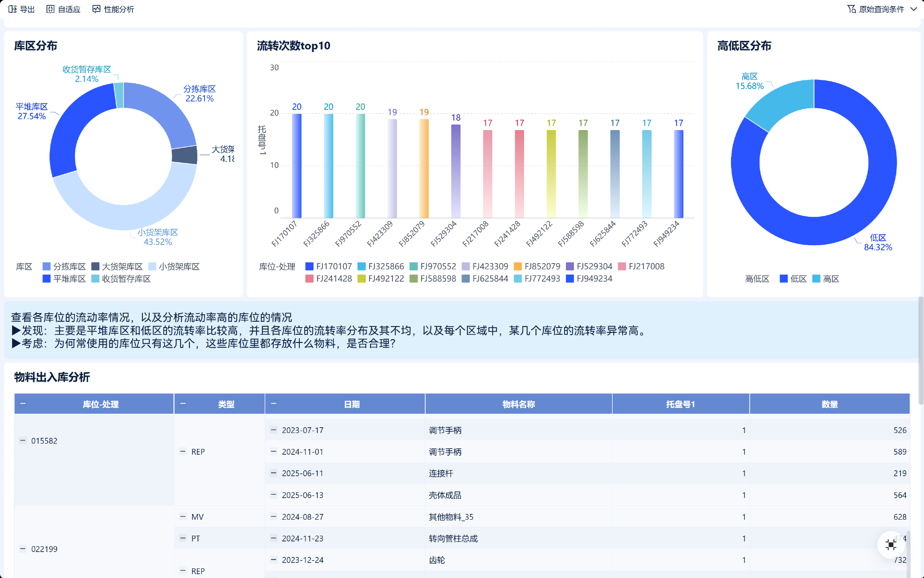Viewport: 924px width, 578px height.
Task: Click the 性能分析 text button
Action: (x=119, y=9)
